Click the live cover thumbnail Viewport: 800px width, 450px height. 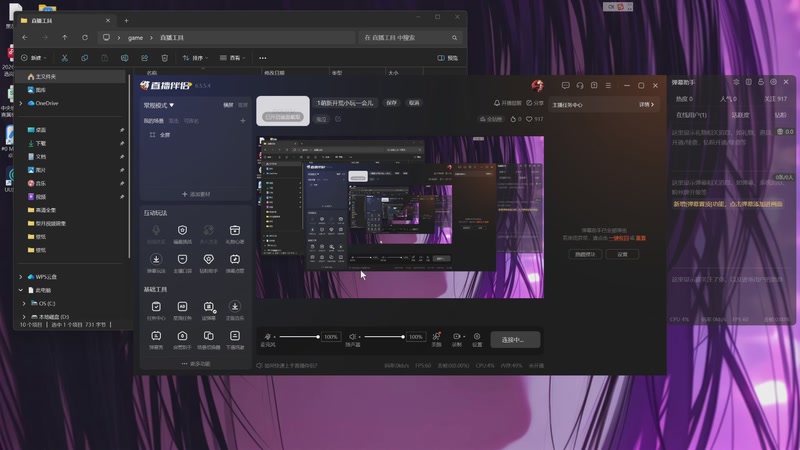pos(283,111)
